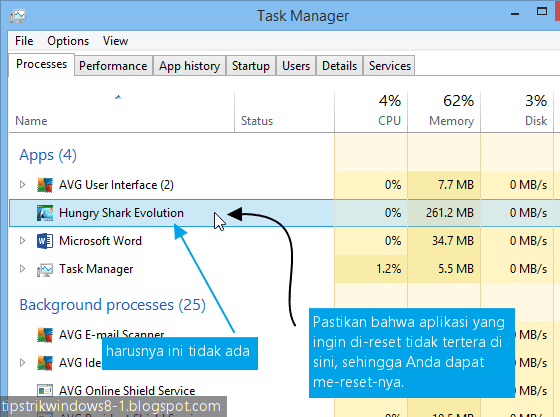Select the Task Manager process name
The width and height of the screenshot is (560, 417).
point(96,269)
